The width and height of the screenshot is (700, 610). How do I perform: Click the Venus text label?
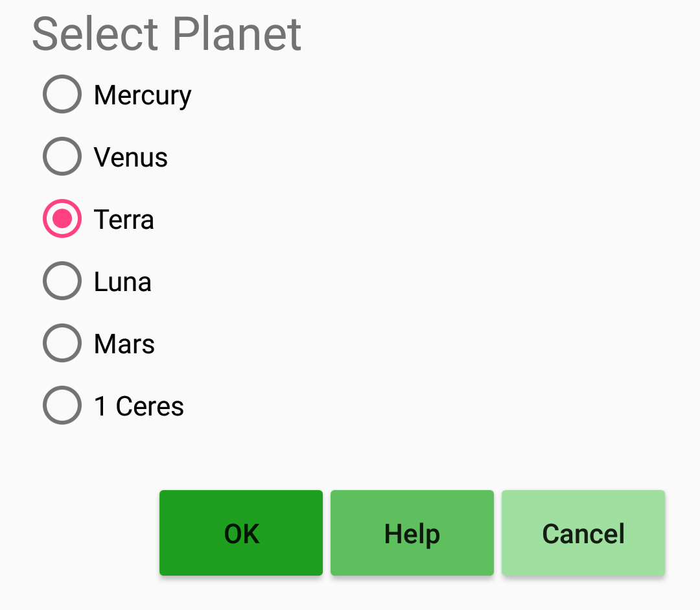click(131, 158)
